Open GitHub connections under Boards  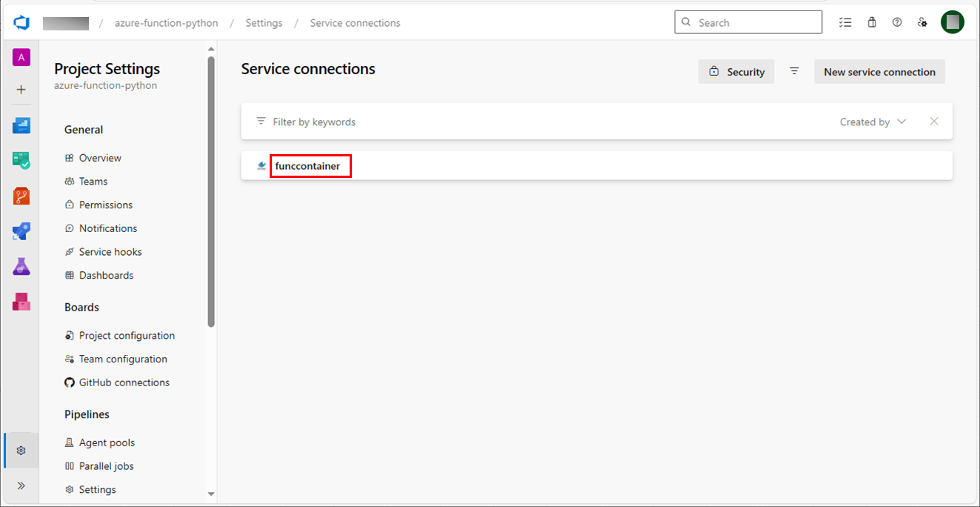pyautogui.click(x=117, y=382)
